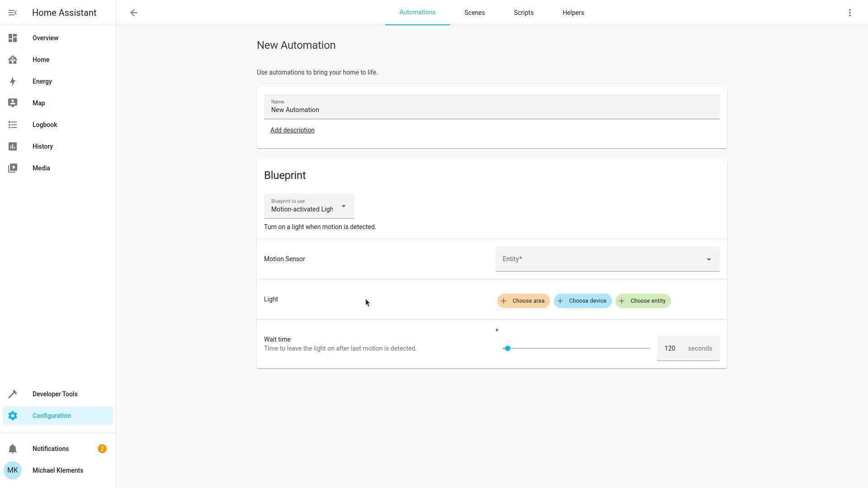Click the Map sidebar icon
The image size is (868, 488).
pyautogui.click(x=13, y=103)
